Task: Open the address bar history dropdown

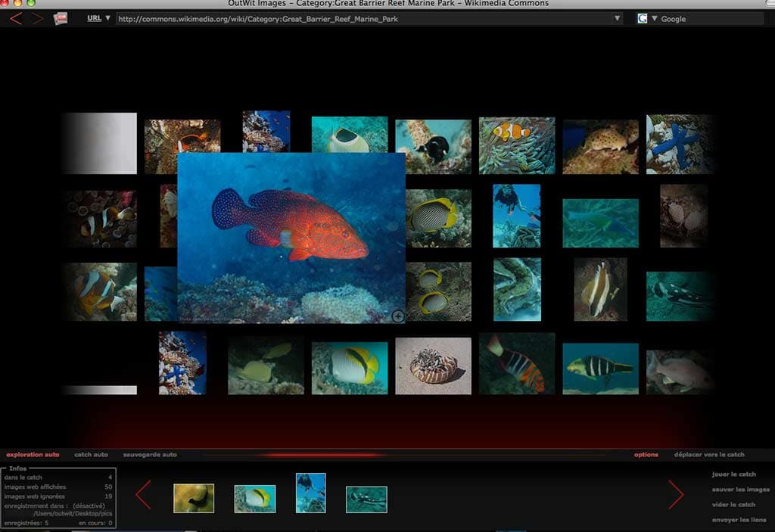Action: tap(618, 18)
